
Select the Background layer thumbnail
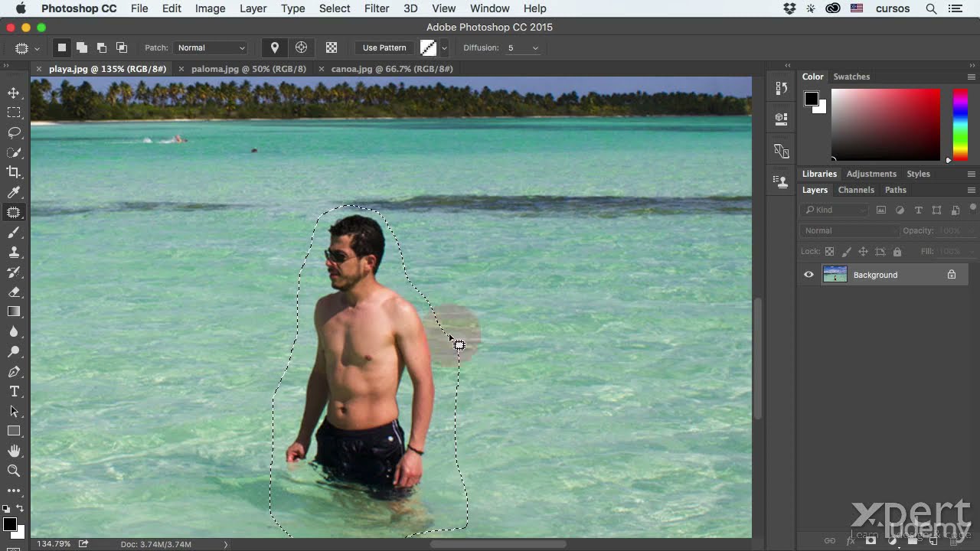pos(835,275)
